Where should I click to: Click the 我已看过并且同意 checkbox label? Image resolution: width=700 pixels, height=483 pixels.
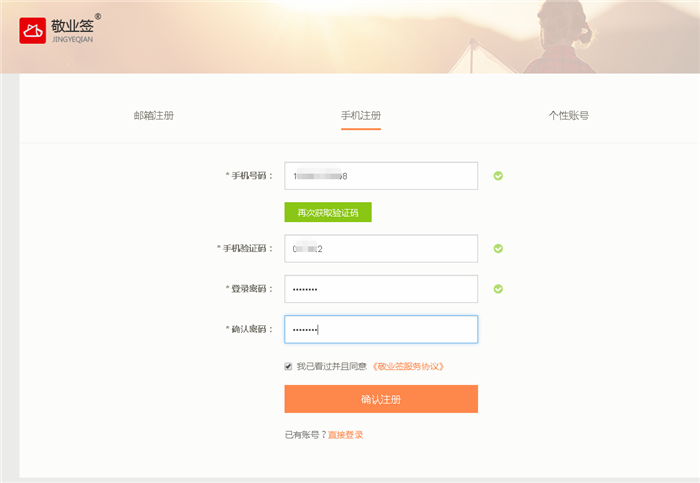coord(331,366)
